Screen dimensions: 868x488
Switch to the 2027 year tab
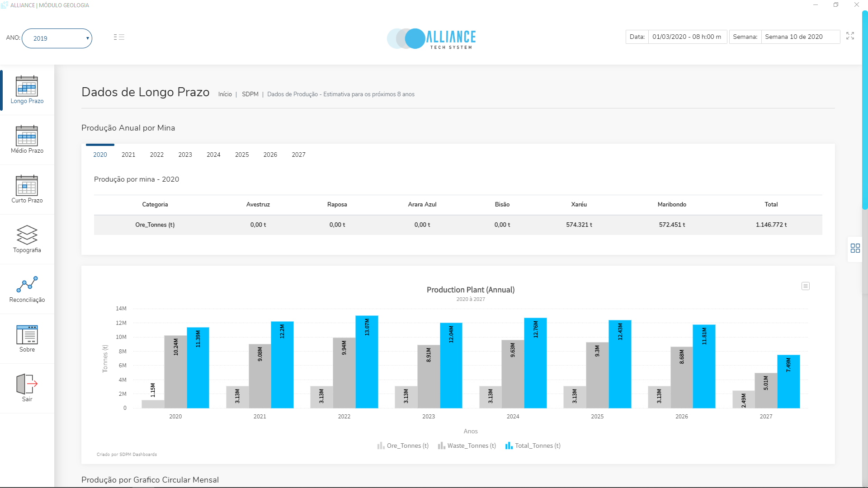tap(298, 155)
